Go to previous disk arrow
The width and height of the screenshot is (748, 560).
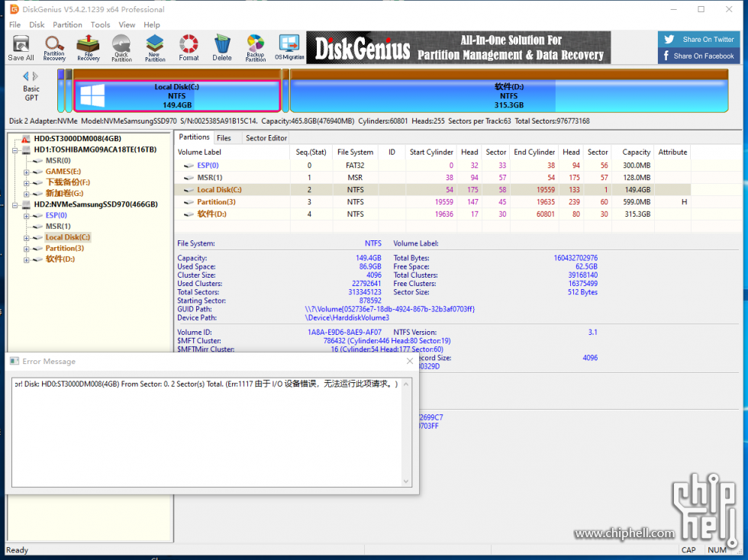point(26,76)
